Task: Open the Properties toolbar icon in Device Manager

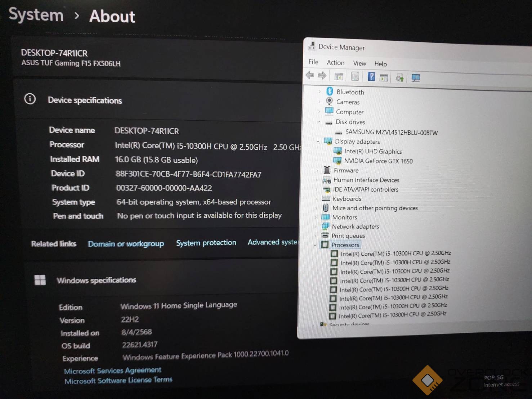Action: coord(355,76)
